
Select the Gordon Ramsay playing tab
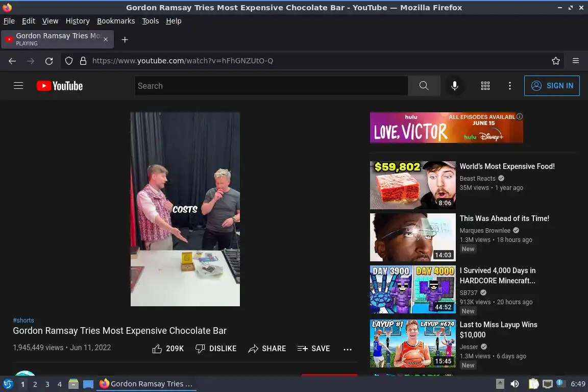coord(57,39)
